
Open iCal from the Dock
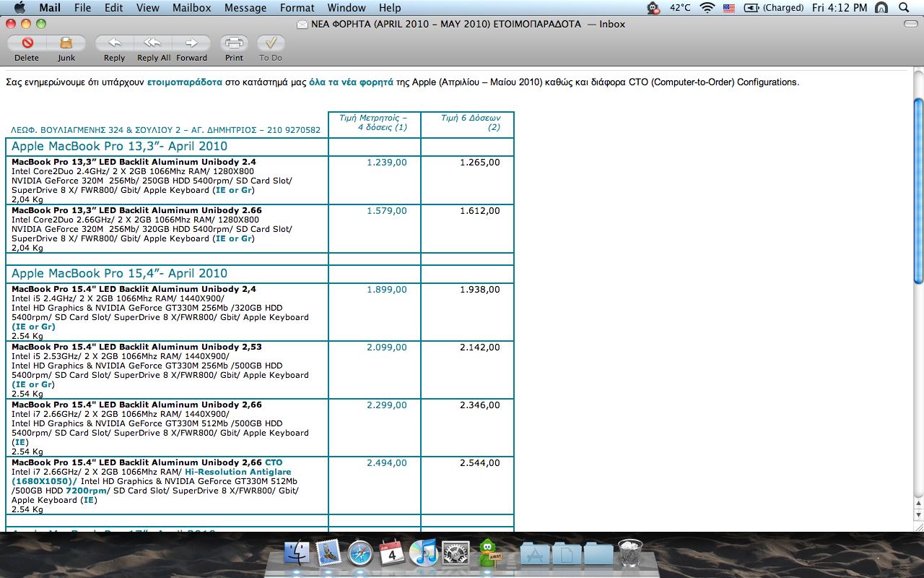(392, 553)
